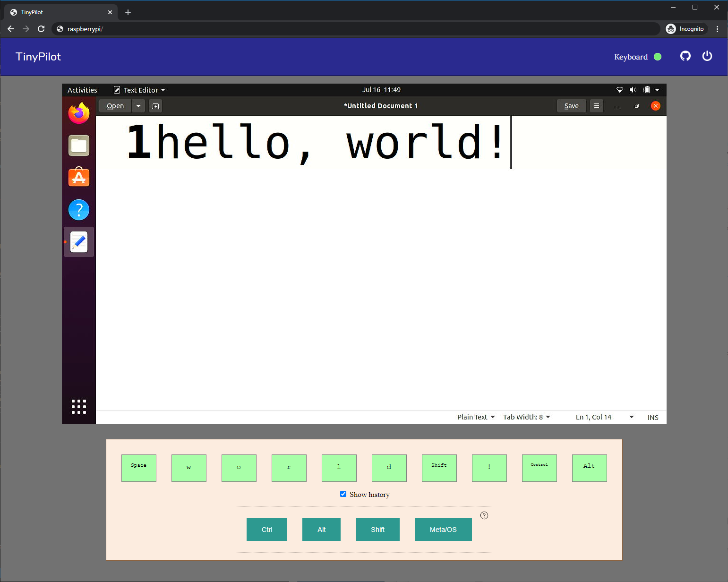Viewport: 728px width, 582px height.
Task: Click the Alt key history tile
Action: 590,468
